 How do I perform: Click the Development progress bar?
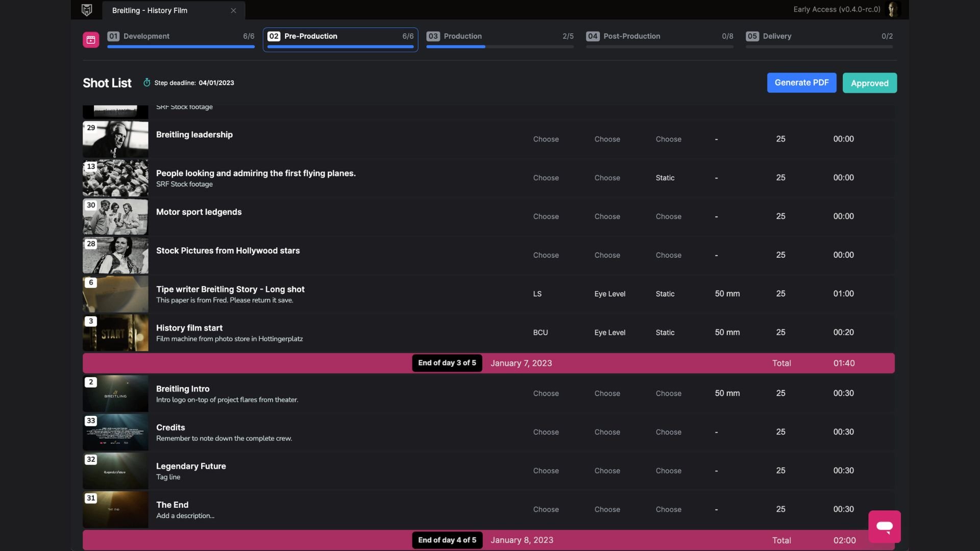pyautogui.click(x=181, y=46)
